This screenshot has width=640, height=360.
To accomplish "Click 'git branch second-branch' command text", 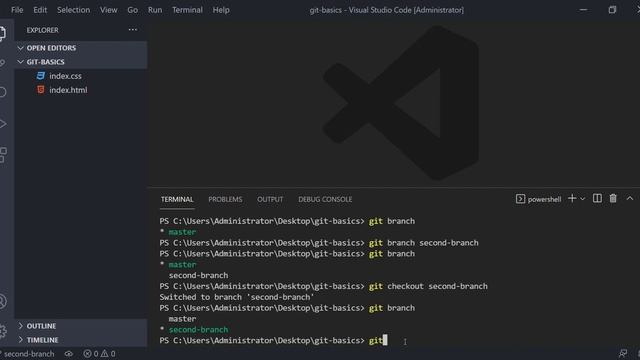I will (x=424, y=243).
